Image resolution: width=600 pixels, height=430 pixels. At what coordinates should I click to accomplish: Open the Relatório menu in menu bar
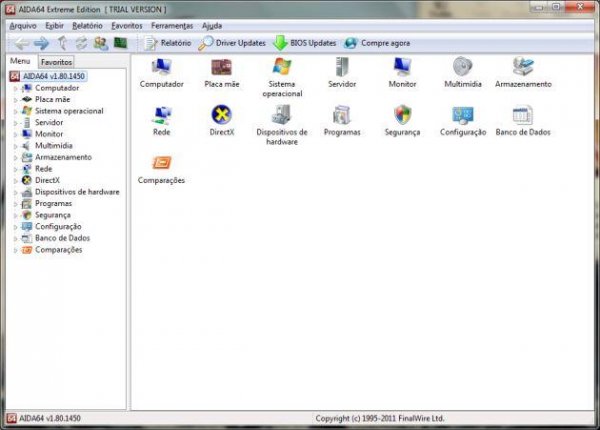pyautogui.click(x=87, y=26)
